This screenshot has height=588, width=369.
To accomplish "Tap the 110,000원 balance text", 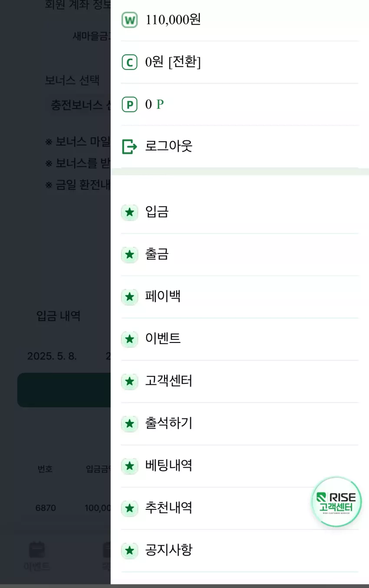I will [x=173, y=20].
